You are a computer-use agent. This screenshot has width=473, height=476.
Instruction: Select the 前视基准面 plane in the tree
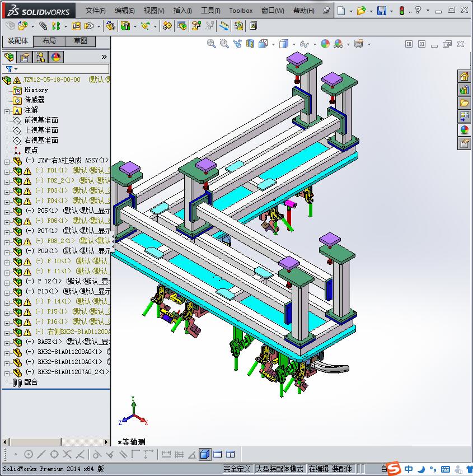41,120
